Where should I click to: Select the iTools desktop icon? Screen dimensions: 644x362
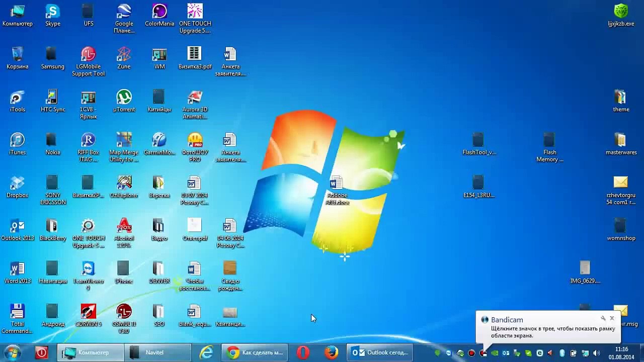click(x=17, y=101)
